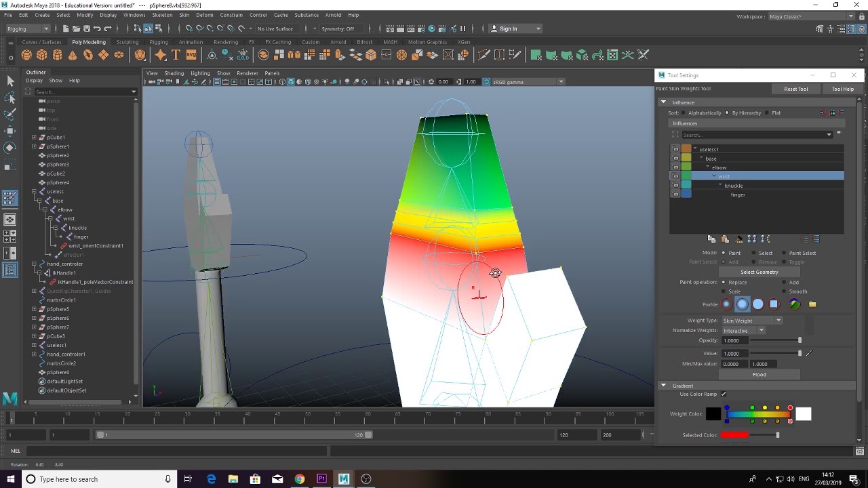The height and width of the screenshot is (488, 868).
Task: Click the undo icon in status line
Action: 97,28
